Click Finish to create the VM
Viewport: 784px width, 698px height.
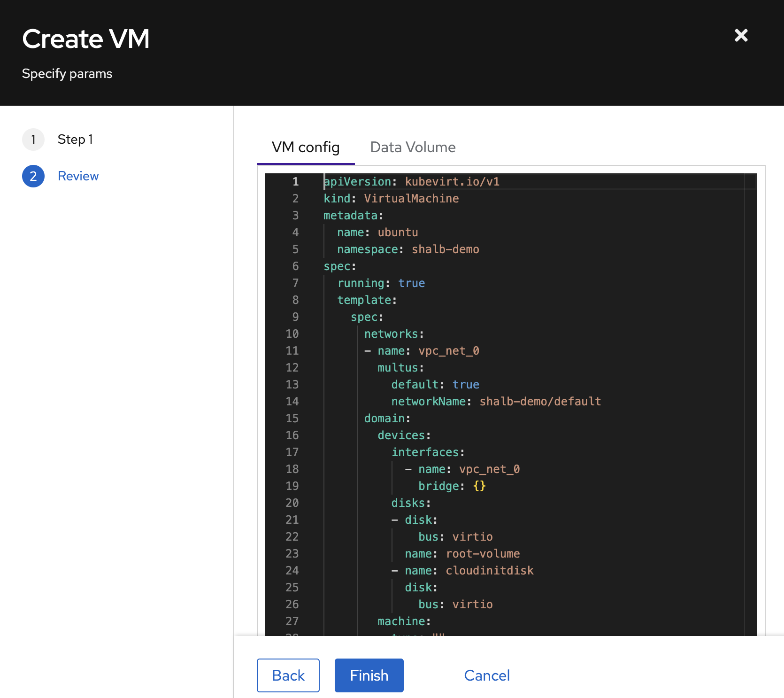tap(369, 675)
